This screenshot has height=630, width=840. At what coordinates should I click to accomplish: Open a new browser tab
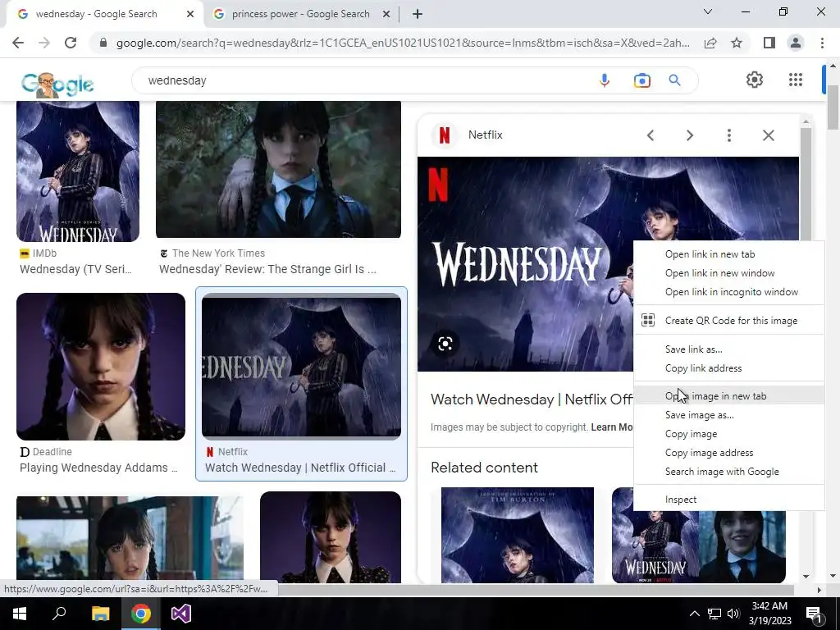(x=418, y=14)
